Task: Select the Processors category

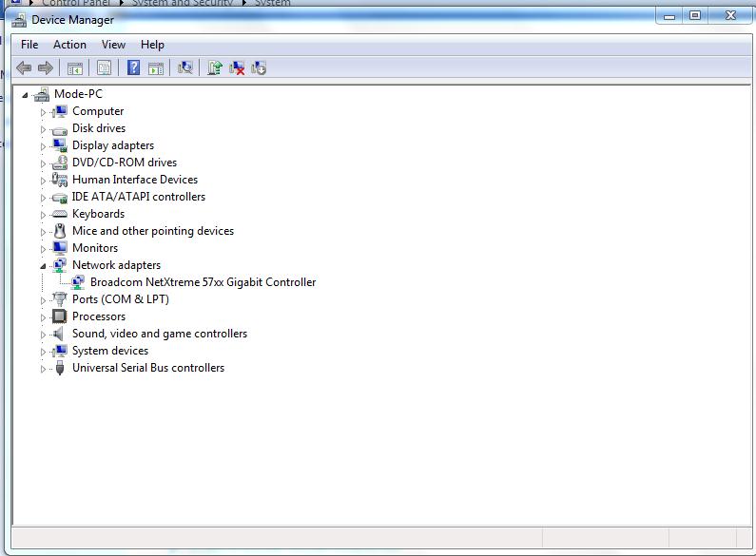Action: pos(98,316)
